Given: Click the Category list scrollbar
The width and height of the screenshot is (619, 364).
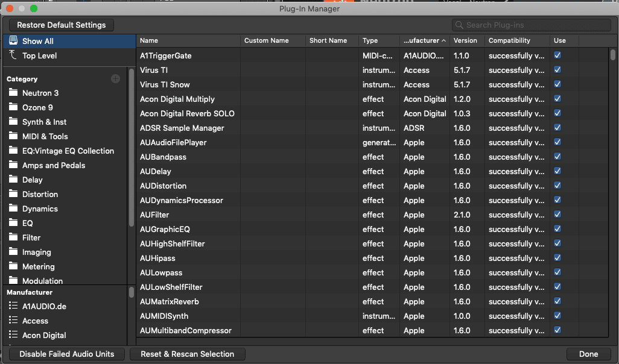Looking at the screenshot, I should [x=132, y=148].
